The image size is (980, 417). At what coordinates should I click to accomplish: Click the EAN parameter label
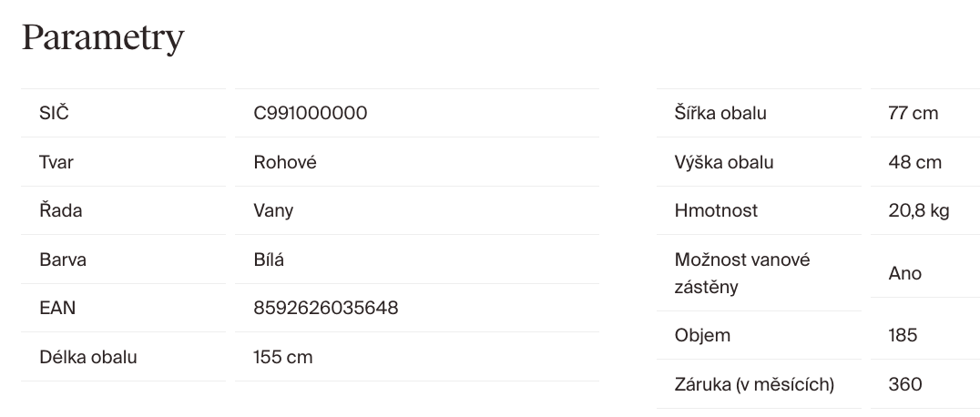coord(57,308)
